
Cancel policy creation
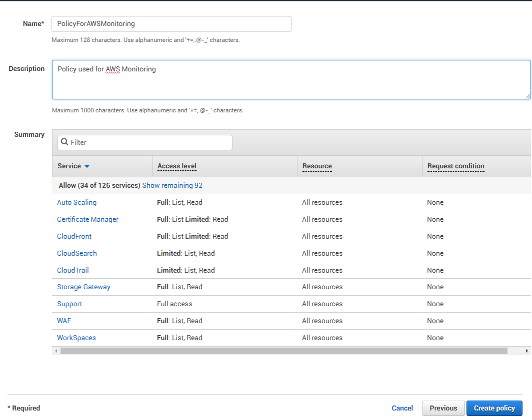coord(402,408)
